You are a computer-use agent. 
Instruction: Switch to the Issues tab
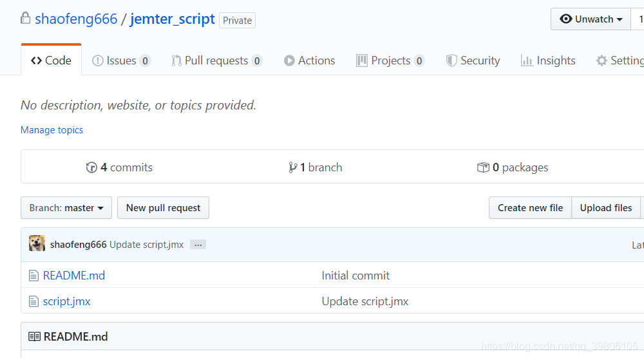(x=121, y=61)
